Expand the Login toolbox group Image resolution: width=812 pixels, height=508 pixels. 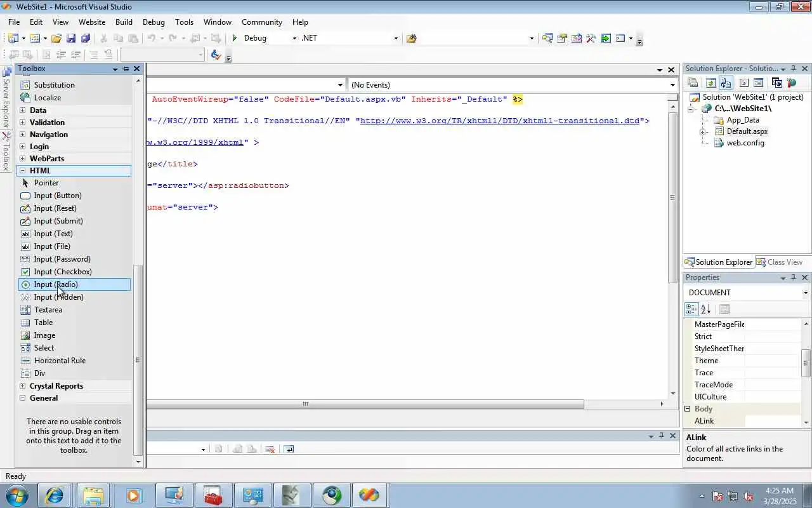(23, 147)
